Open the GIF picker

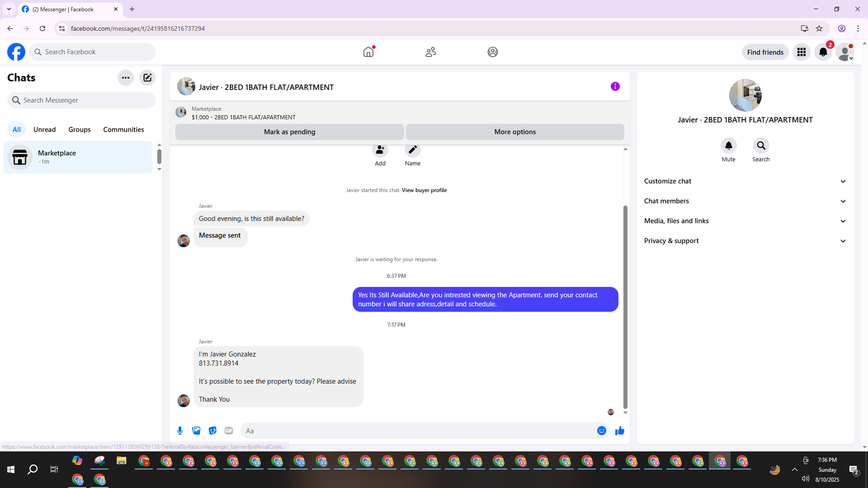tap(229, 431)
